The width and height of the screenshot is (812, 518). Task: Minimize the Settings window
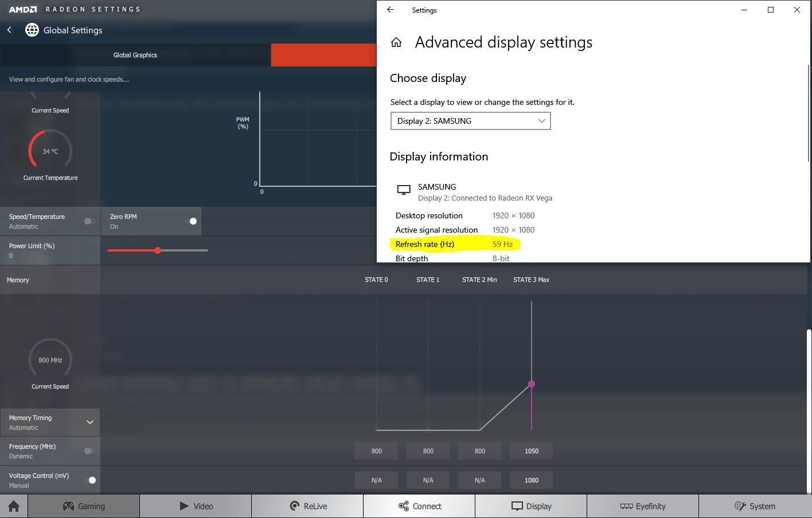pos(744,10)
